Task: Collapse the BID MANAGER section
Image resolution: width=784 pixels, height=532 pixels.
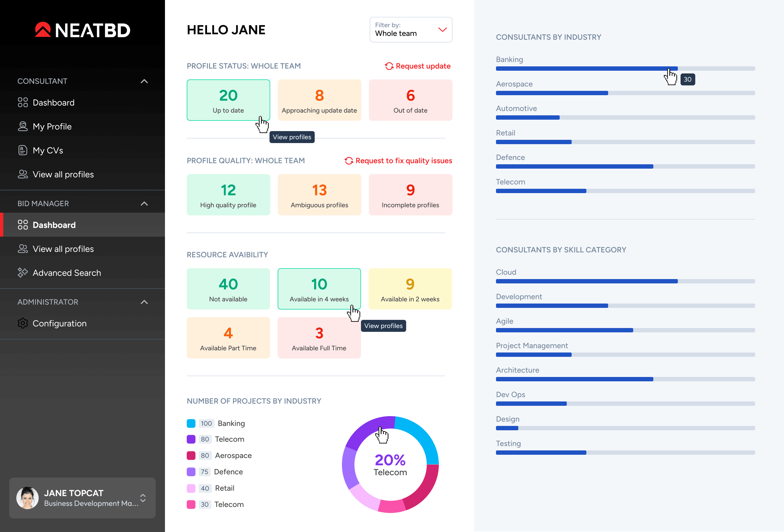Action: 144,203
